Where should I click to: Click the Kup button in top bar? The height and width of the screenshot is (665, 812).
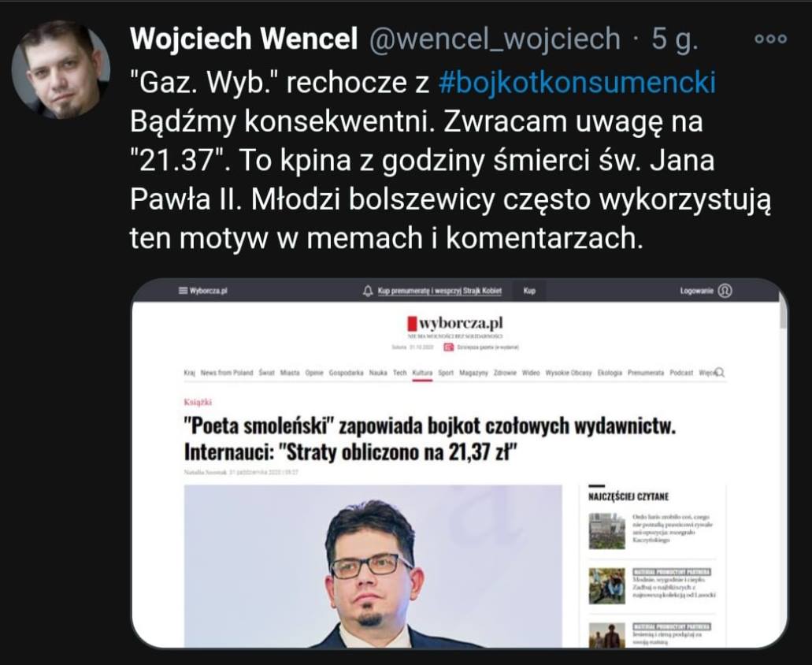529,291
